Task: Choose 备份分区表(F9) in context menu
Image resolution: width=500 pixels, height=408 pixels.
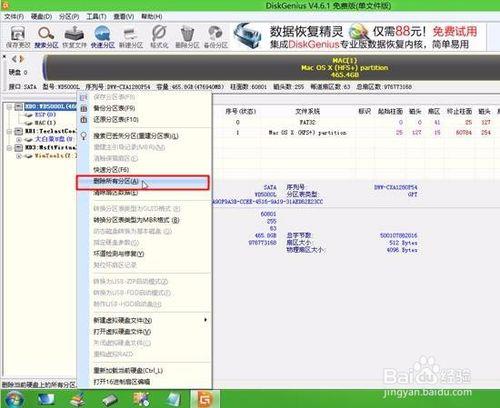Action: tap(144, 108)
